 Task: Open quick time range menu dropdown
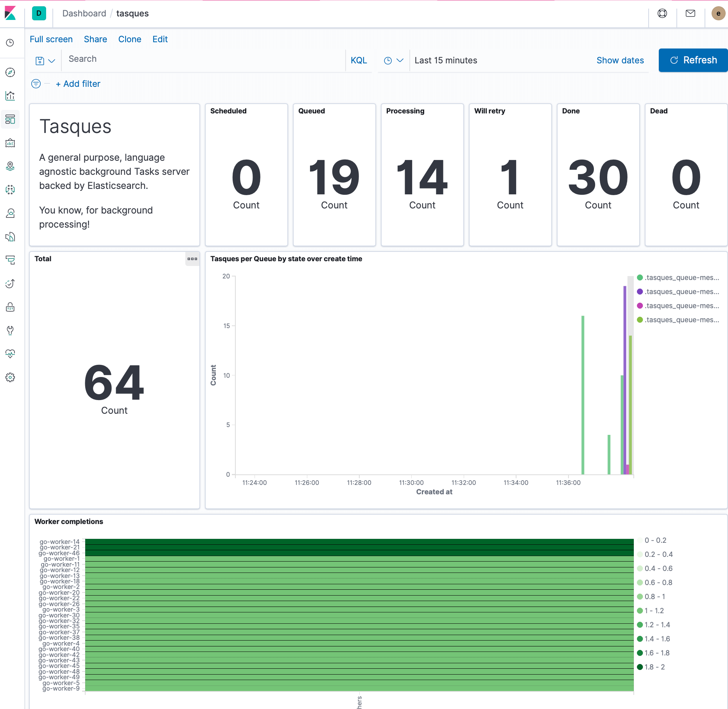coord(394,61)
